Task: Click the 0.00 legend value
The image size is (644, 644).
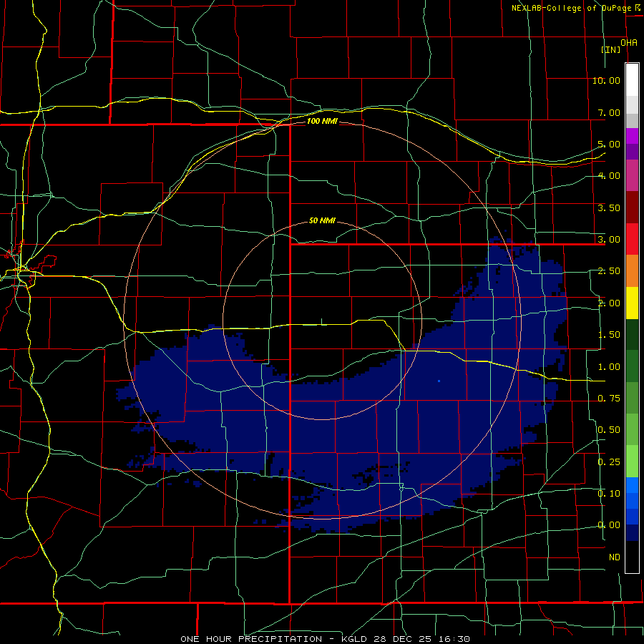Action: pyautogui.click(x=609, y=525)
